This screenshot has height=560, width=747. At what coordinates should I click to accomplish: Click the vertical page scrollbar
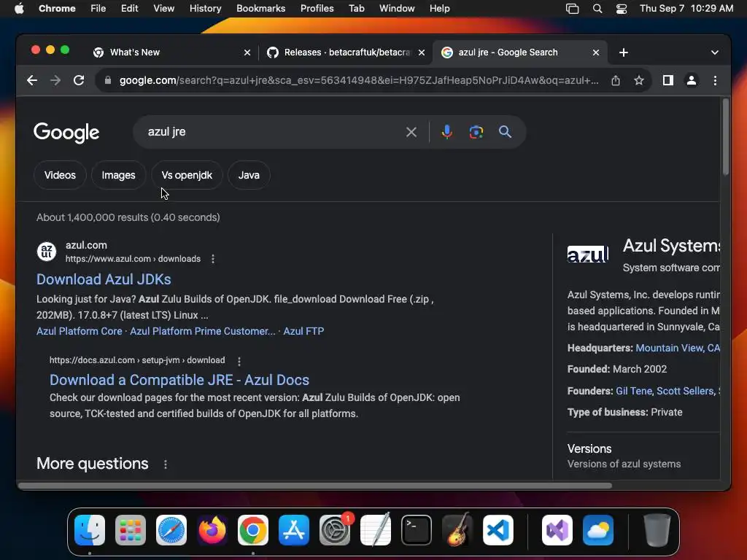(x=726, y=137)
